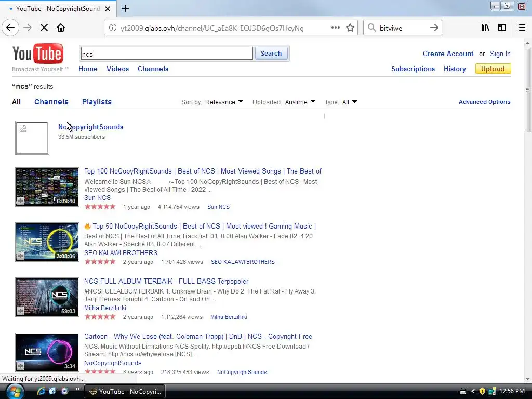Expand the quick launch chevron

click(77, 389)
